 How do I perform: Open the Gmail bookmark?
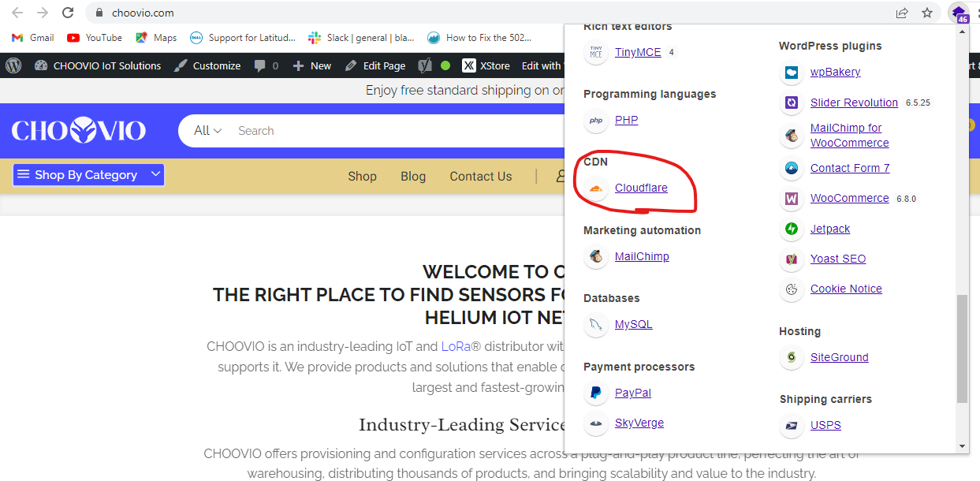click(33, 37)
